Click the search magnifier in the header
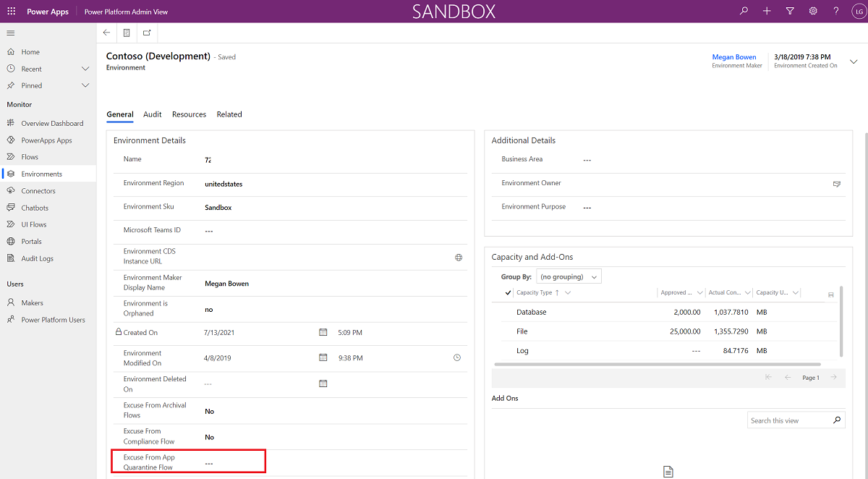This screenshot has width=868, height=479. tap(744, 12)
